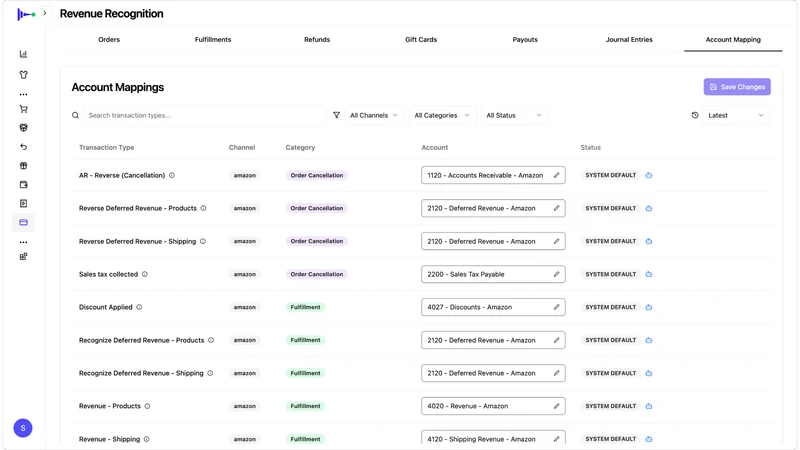Expand sidebar using the chevron beside logo
Viewport: 800px width, 450px height.
[x=45, y=13]
